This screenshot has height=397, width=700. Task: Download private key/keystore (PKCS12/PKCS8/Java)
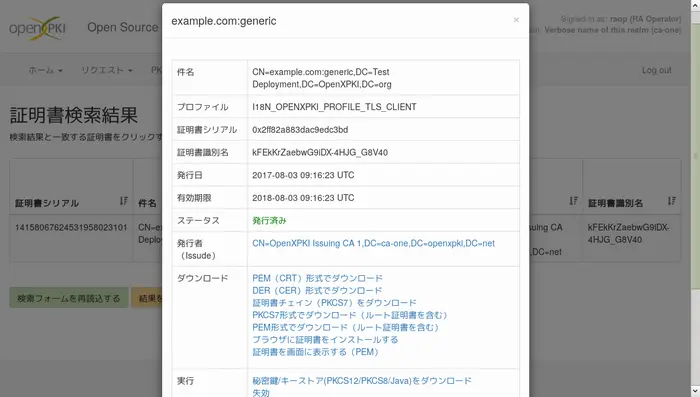362,381
